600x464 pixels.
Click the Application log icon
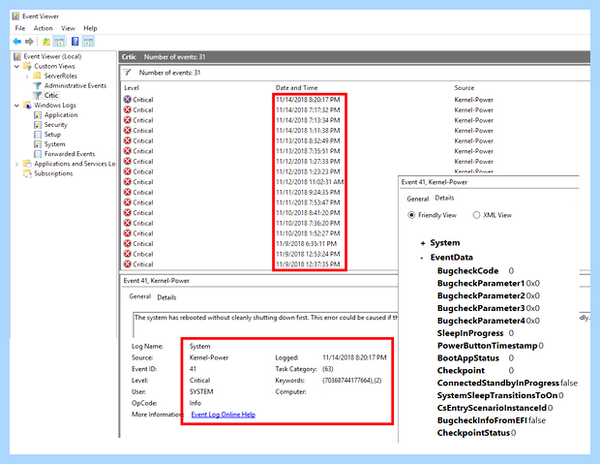coord(38,115)
